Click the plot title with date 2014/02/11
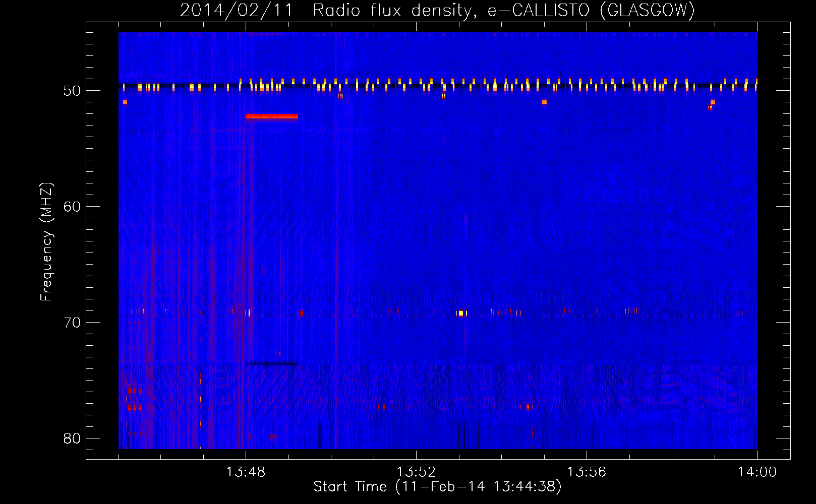The width and height of the screenshot is (816, 504). click(437, 10)
